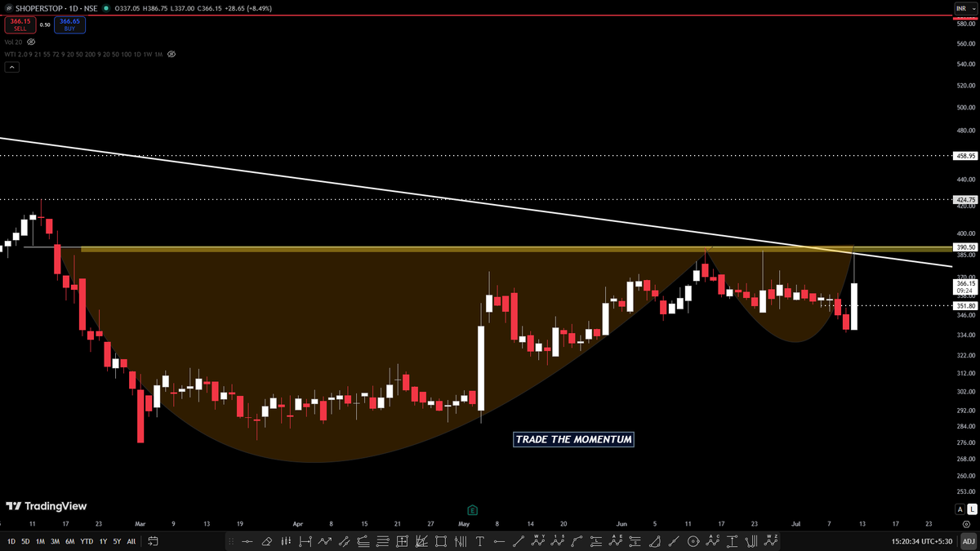Select the curved path drawing tool
The width and height of the screenshot is (980, 551).
point(577,540)
